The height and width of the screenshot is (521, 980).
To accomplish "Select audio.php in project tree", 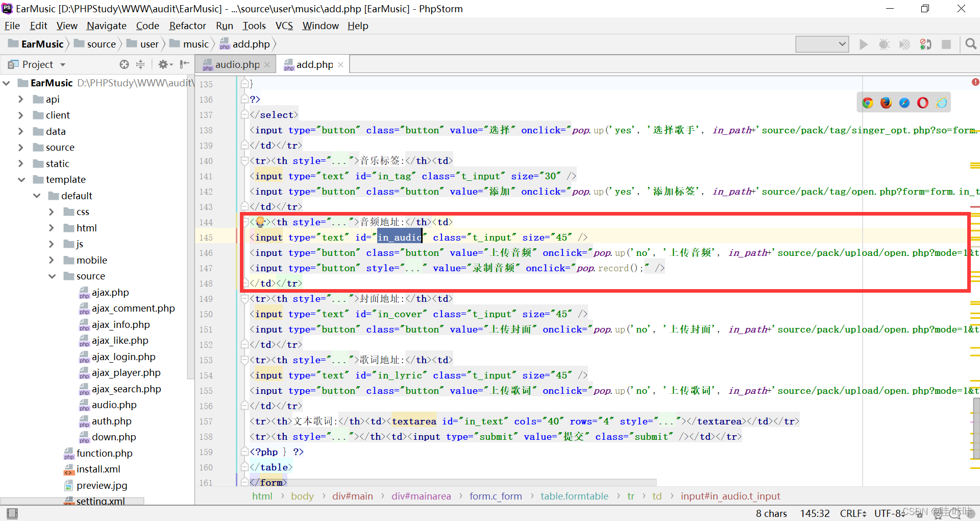I will tap(114, 405).
